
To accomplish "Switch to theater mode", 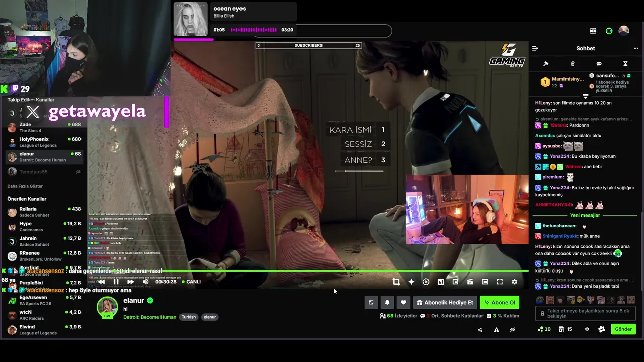I will click(485, 282).
